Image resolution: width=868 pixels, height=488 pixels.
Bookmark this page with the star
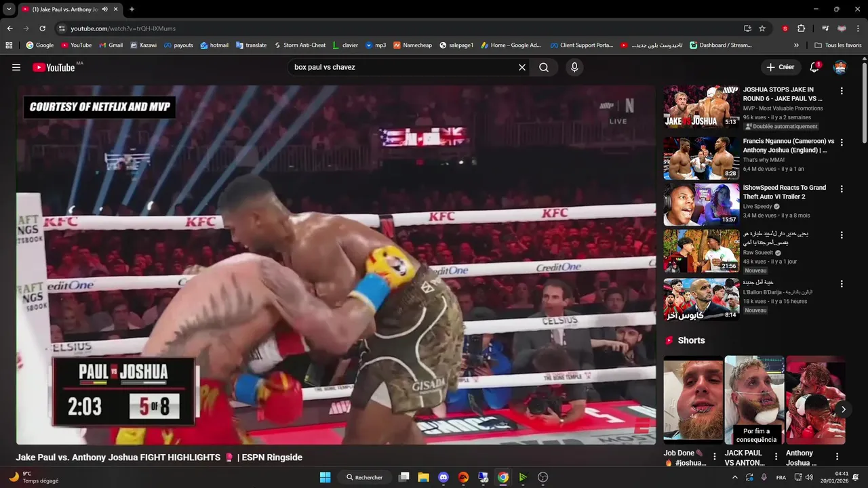point(762,28)
